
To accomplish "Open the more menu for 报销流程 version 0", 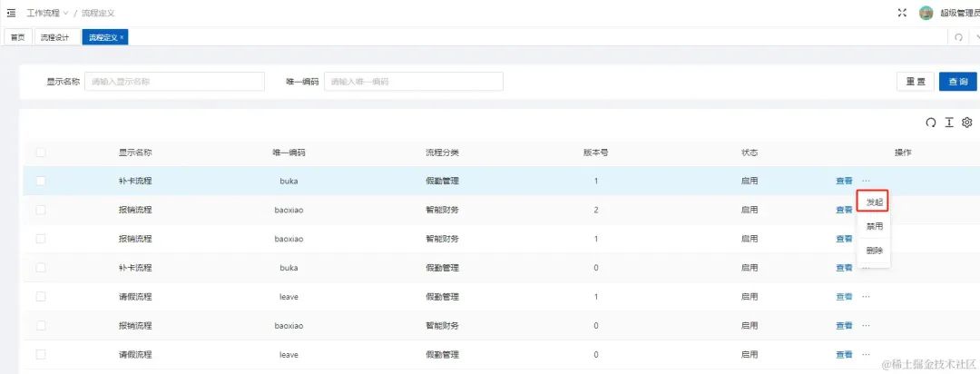I will tap(866, 325).
